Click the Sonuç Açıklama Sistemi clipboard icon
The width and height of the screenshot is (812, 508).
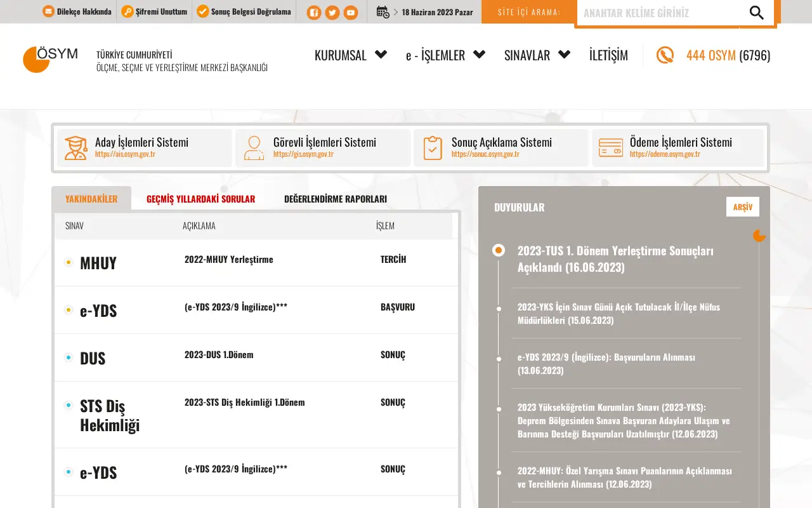pyautogui.click(x=433, y=148)
